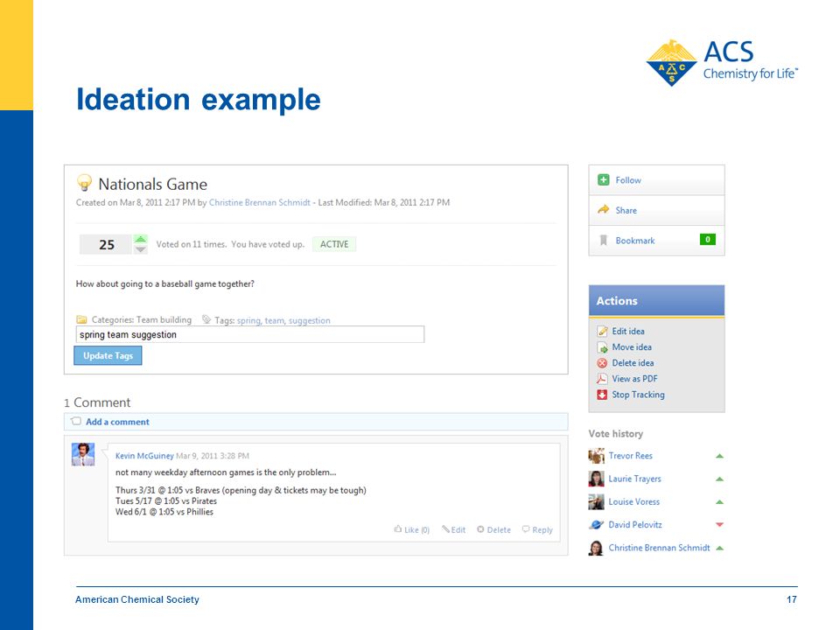840x630 pixels.
Task: Click the thumbs-up Like icon on comment
Action: click(397, 529)
